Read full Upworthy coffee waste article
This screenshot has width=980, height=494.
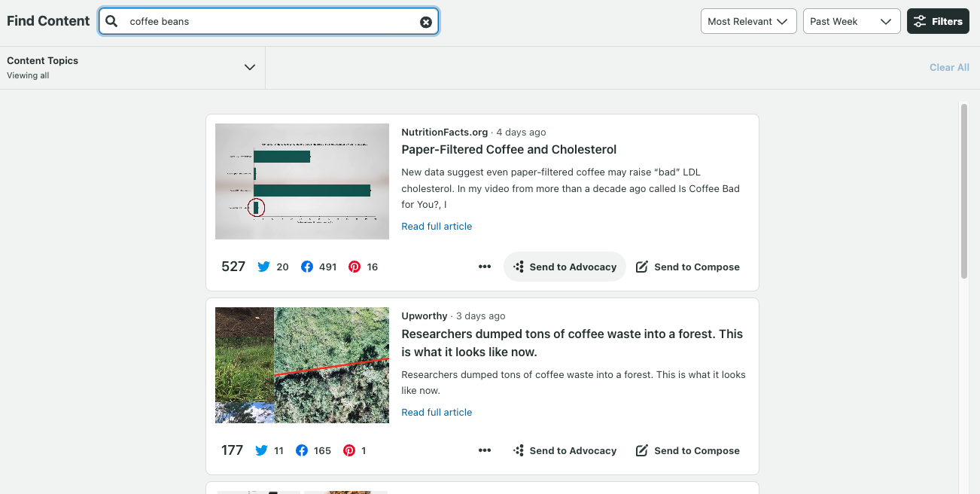tap(437, 412)
